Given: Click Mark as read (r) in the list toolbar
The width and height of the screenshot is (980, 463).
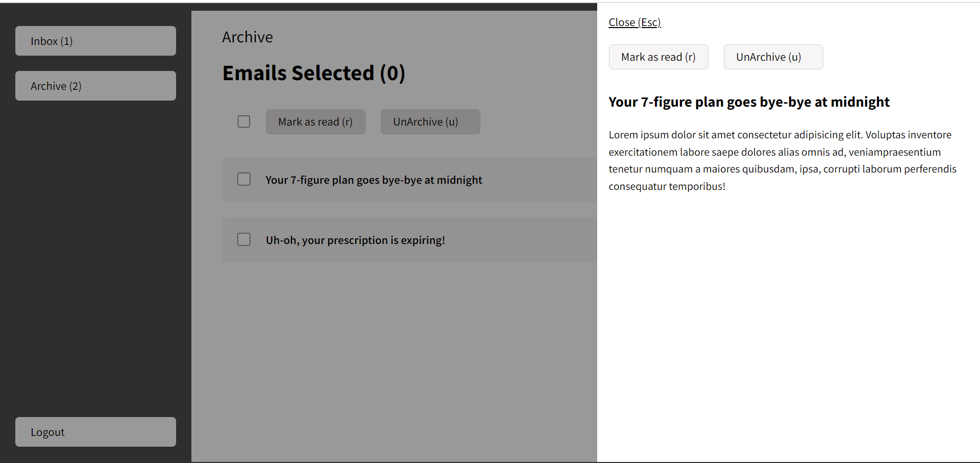Looking at the screenshot, I should tap(315, 121).
